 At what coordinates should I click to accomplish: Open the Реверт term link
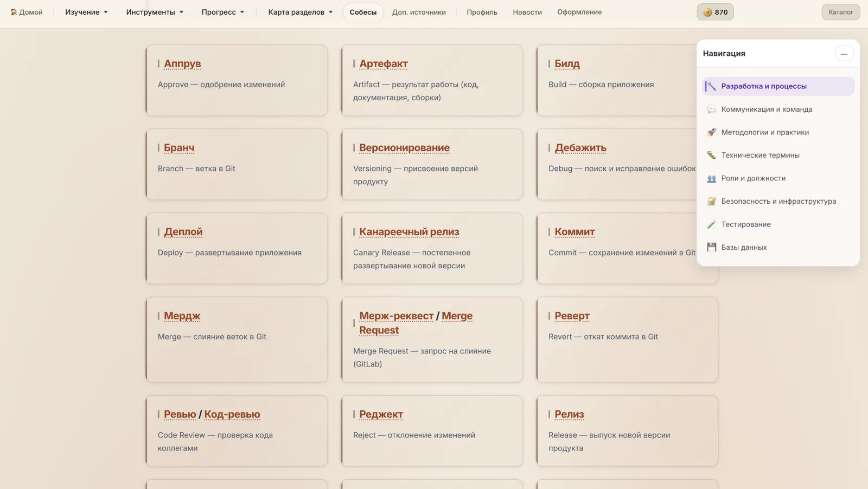(x=572, y=316)
